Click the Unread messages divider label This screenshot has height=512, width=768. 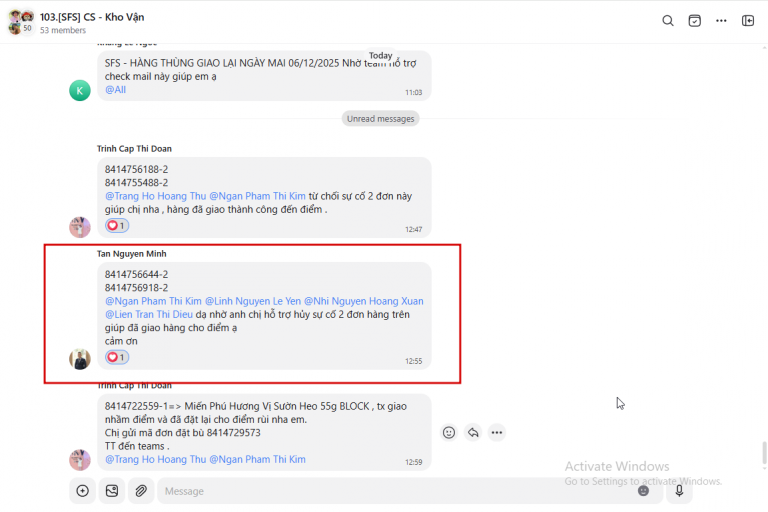[381, 119]
